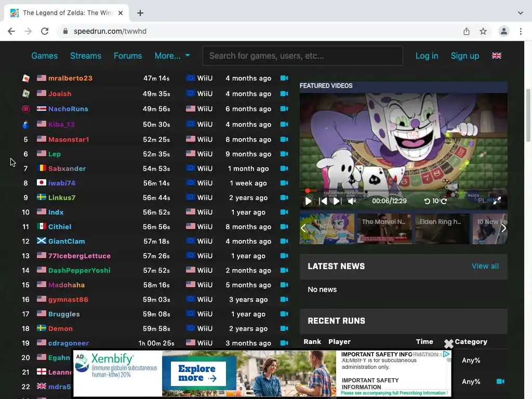Open Chrome three-dot menu
This screenshot has height=399, width=532.
tap(521, 31)
